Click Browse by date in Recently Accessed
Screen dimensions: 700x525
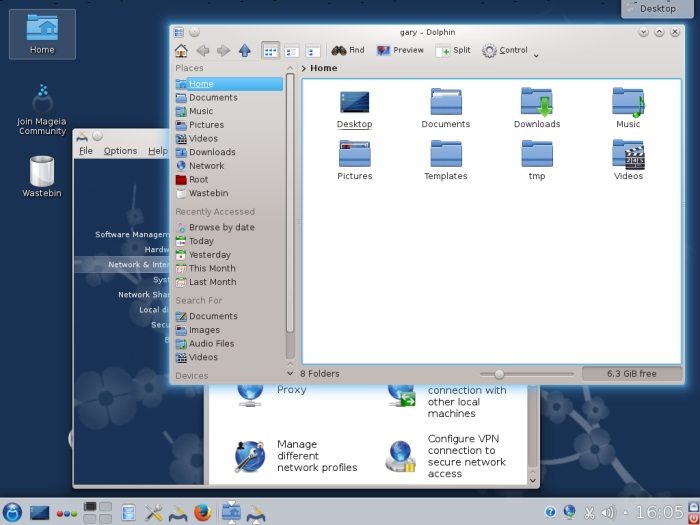tap(229, 227)
